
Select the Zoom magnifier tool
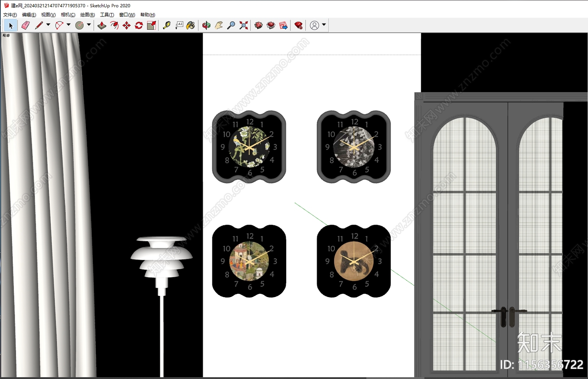(231, 25)
